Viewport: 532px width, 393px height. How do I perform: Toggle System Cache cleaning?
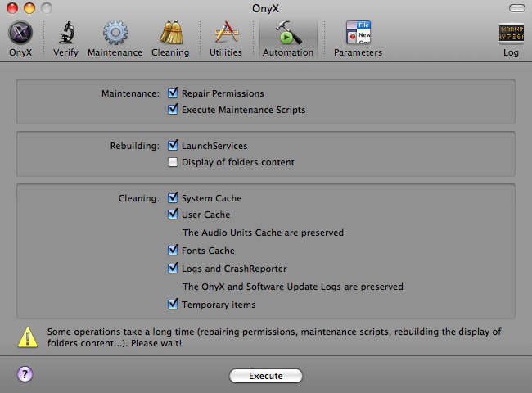point(173,197)
